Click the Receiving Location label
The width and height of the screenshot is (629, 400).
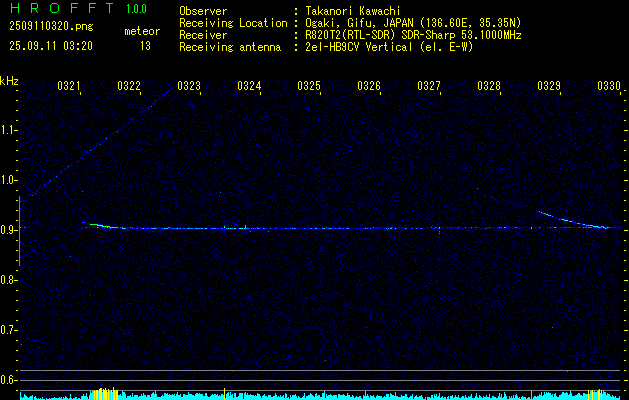[x=233, y=23]
